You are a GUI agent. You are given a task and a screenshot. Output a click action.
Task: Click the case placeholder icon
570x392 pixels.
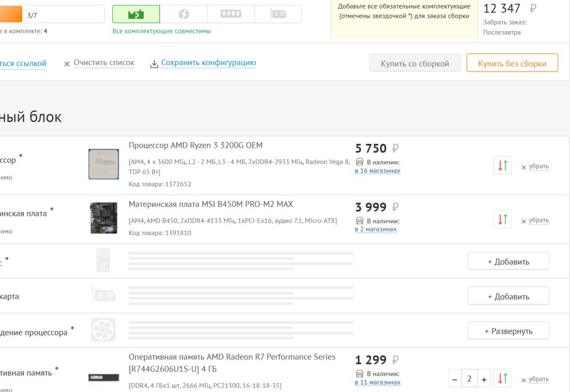click(103, 261)
